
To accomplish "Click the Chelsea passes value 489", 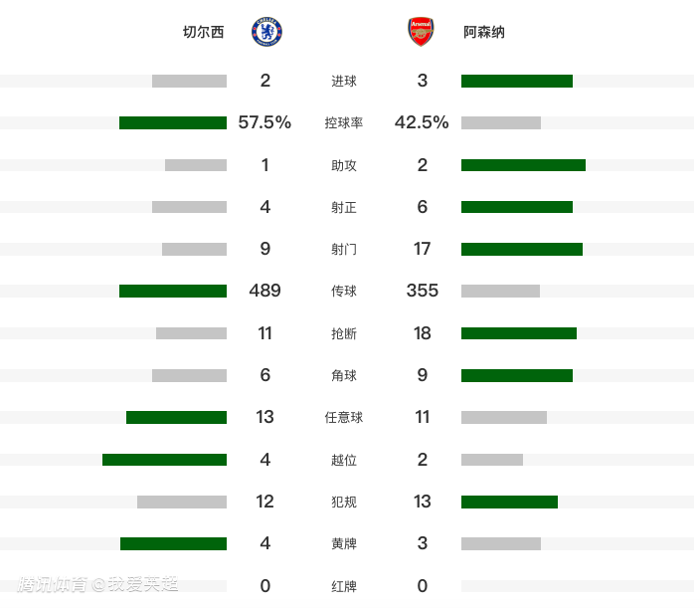I will click(265, 291).
